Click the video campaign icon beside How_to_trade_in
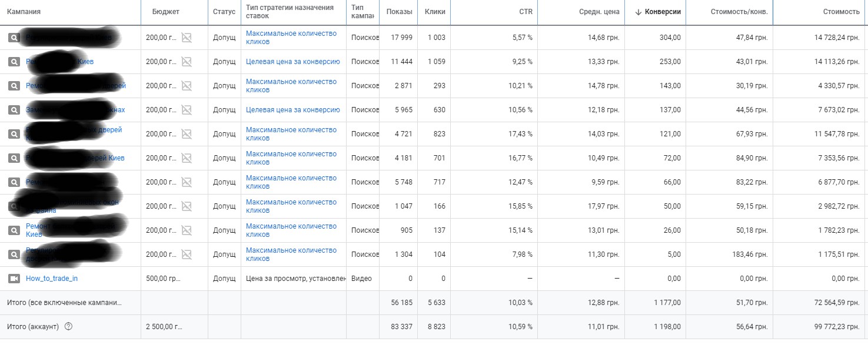Screen dimensions: 868x345 pos(14,279)
